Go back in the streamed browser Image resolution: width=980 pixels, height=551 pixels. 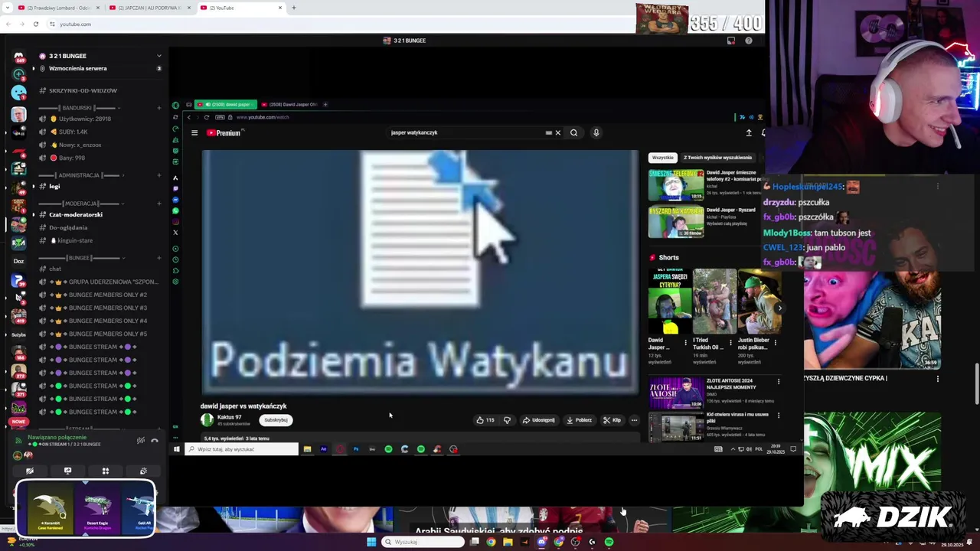point(189,117)
